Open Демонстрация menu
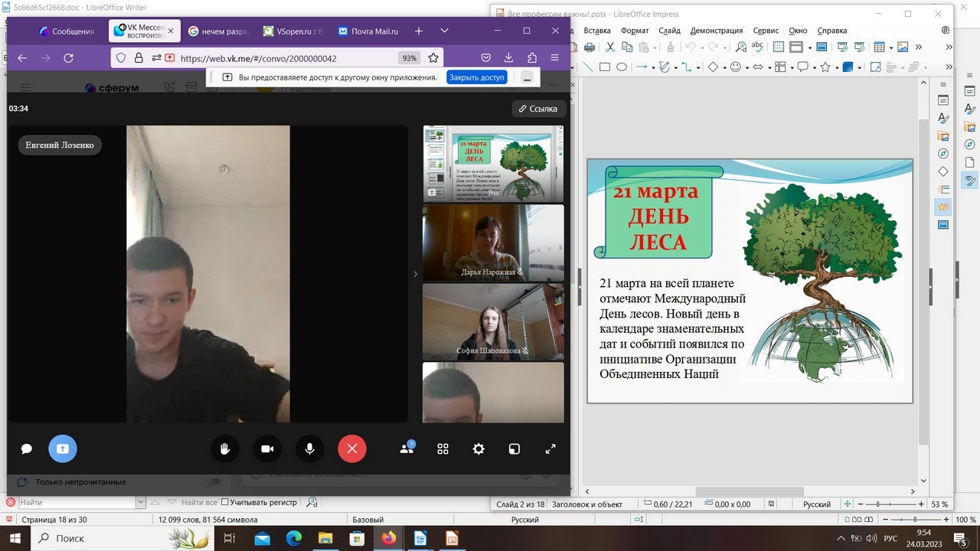980x551 pixels. point(717,31)
